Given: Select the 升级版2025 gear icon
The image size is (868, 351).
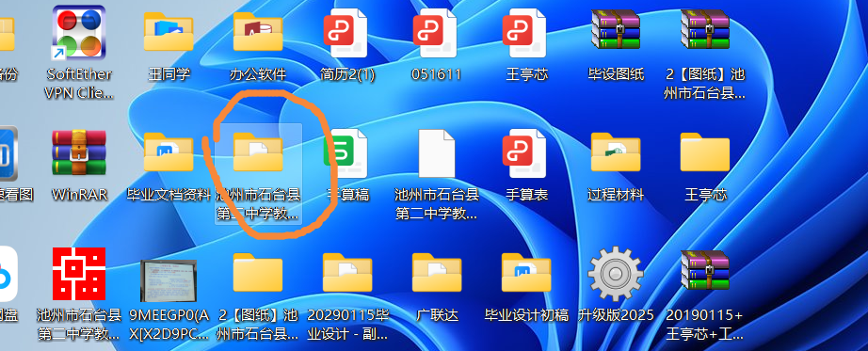Looking at the screenshot, I should tap(616, 274).
